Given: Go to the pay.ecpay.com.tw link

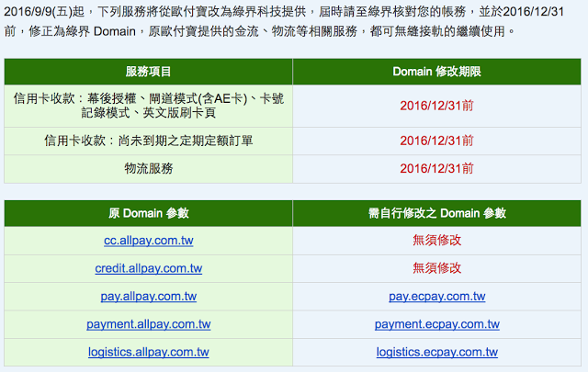Looking at the screenshot, I should pos(437,297).
